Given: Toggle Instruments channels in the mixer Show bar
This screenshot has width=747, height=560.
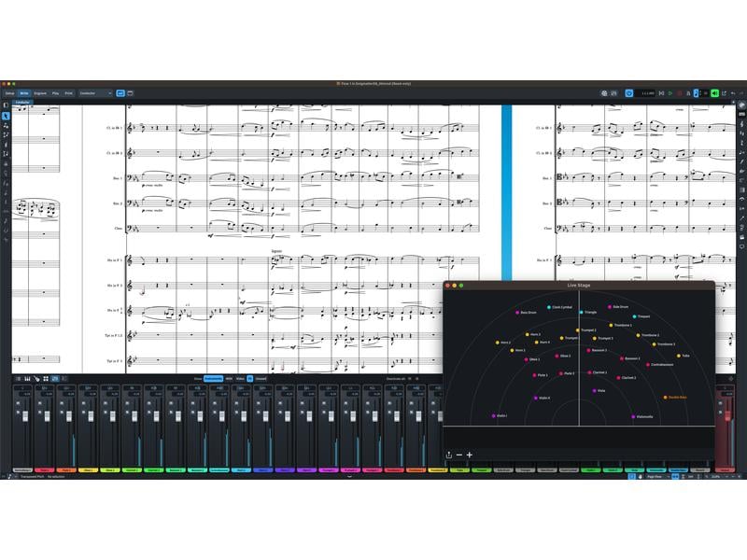Looking at the screenshot, I should pos(213,379).
